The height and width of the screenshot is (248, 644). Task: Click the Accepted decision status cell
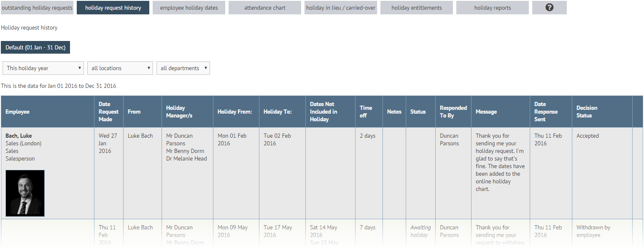click(587, 136)
